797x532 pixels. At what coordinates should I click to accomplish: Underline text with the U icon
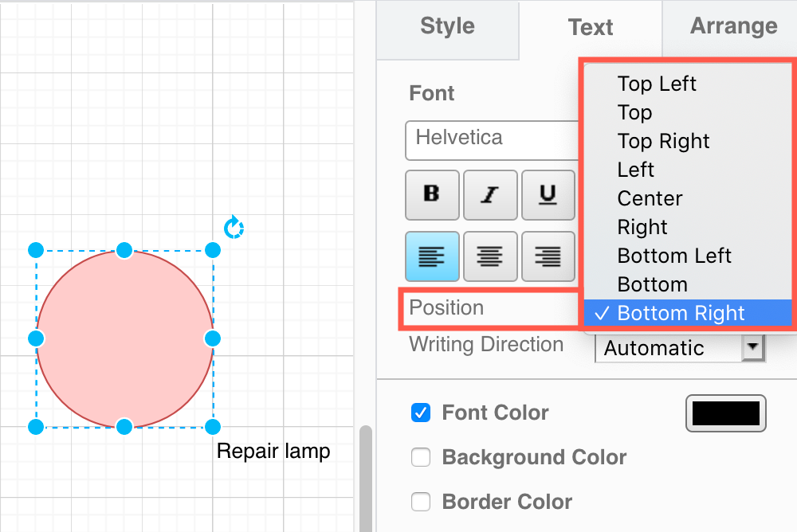point(548,194)
